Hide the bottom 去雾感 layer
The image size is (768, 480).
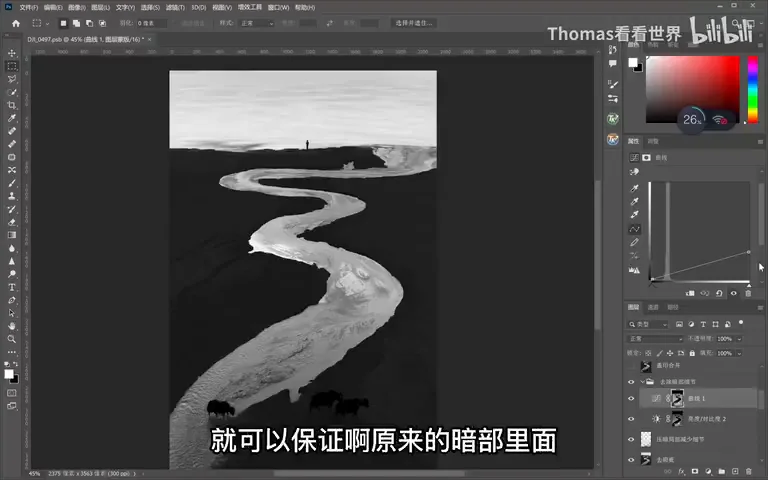click(x=631, y=459)
